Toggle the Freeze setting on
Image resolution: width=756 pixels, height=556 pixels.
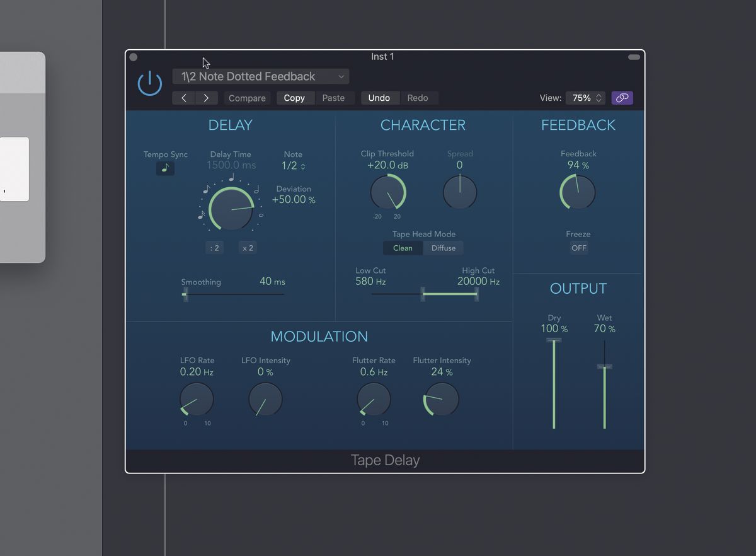click(578, 248)
